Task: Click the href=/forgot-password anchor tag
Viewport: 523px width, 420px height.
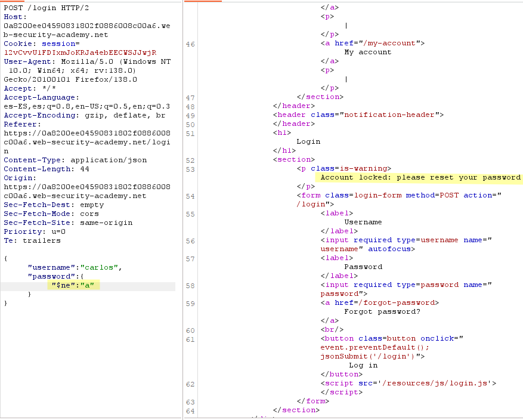Action: pyautogui.click(x=379, y=302)
